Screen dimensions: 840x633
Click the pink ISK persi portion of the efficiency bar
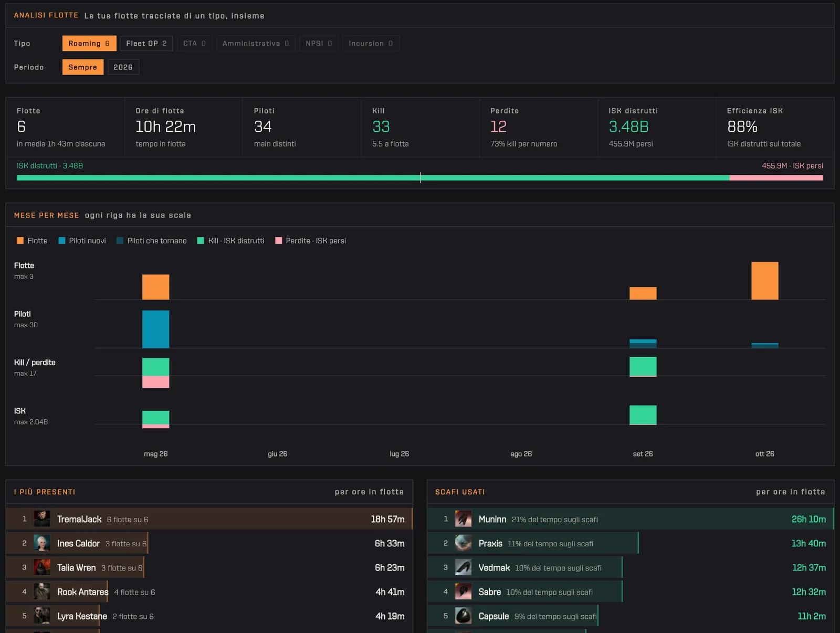pos(776,178)
